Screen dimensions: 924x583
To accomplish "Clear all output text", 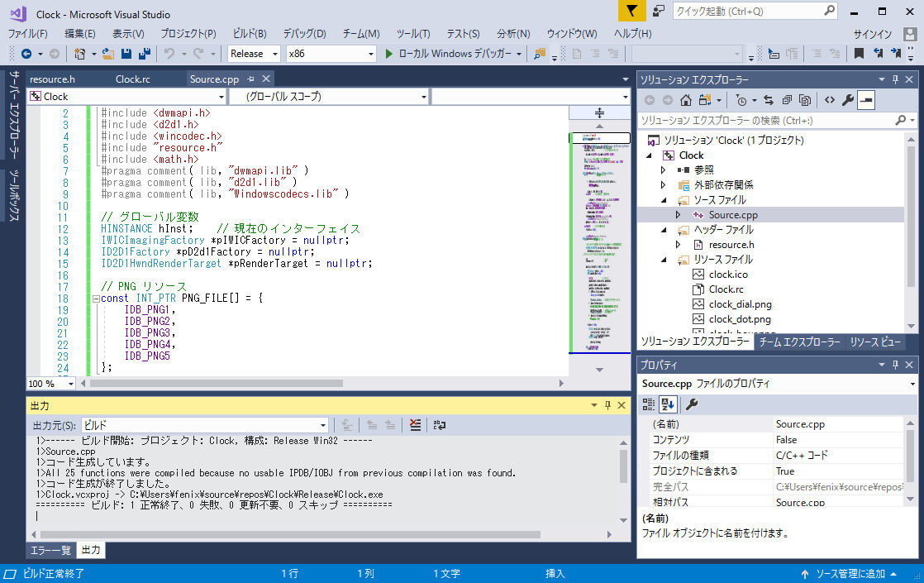I will pyautogui.click(x=416, y=425).
